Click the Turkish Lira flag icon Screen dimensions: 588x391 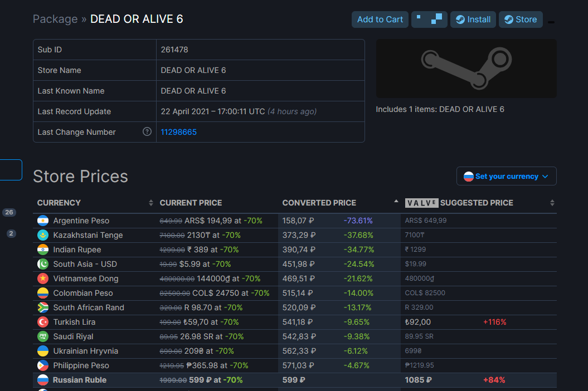click(x=43, y=322)
